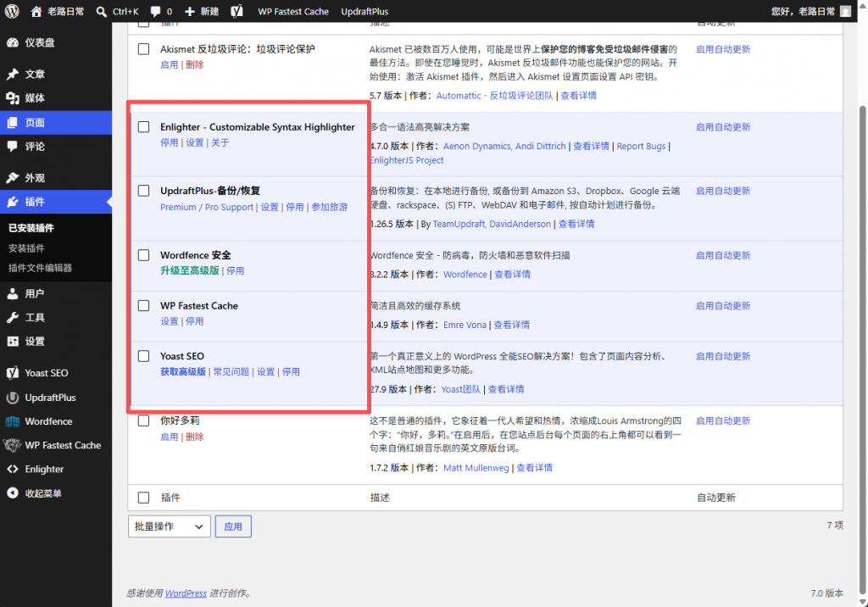Click the UpdraftPlus sidebar icon
Screen dimensions: 868x607
tap(13, 398)
